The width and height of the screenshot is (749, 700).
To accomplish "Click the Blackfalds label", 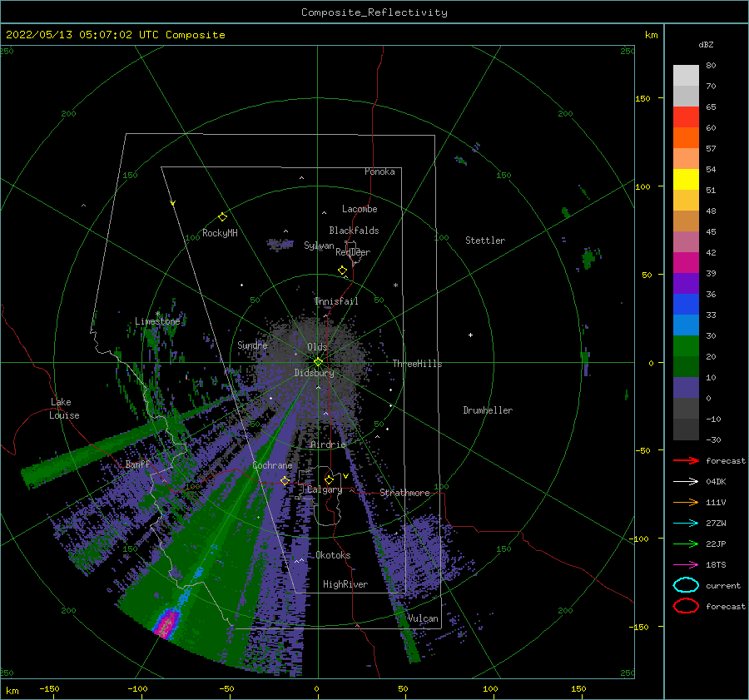I will (354, 231).
